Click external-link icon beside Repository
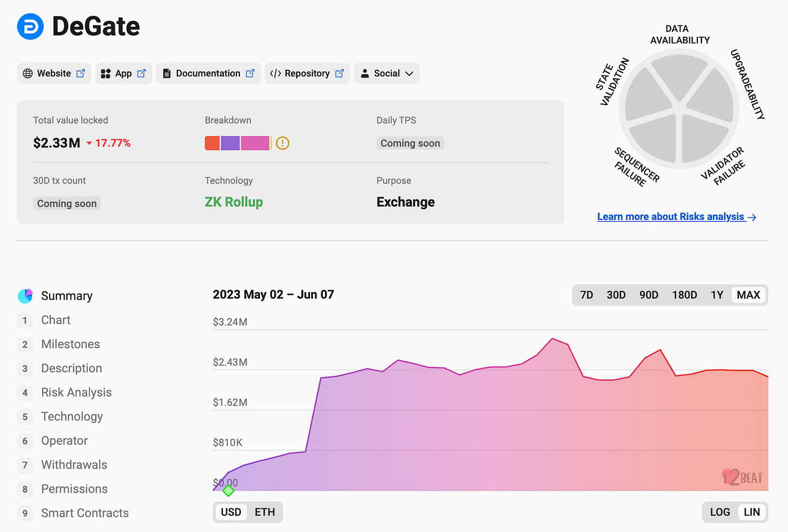Screen dimensions: 788x532 click(339, 73)
